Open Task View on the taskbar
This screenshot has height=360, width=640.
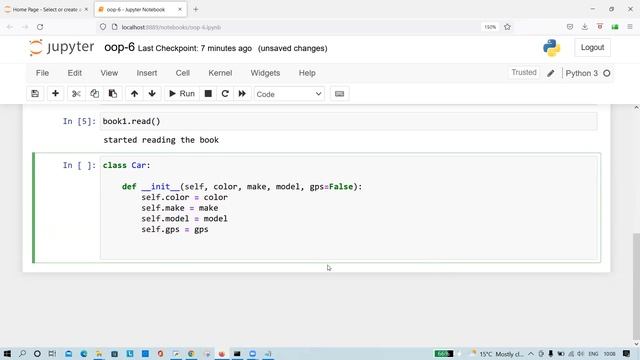[52, 353]
